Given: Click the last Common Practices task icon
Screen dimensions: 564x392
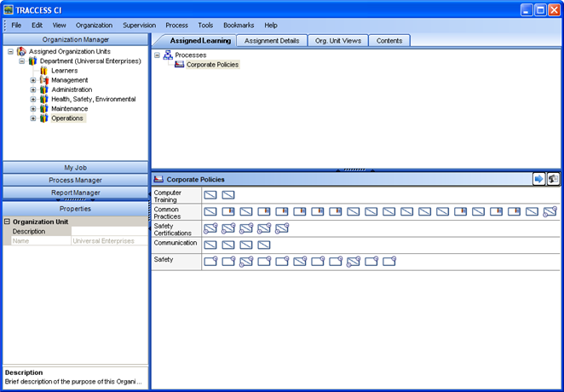Looking at the screenshot, I should pos(550,211).
